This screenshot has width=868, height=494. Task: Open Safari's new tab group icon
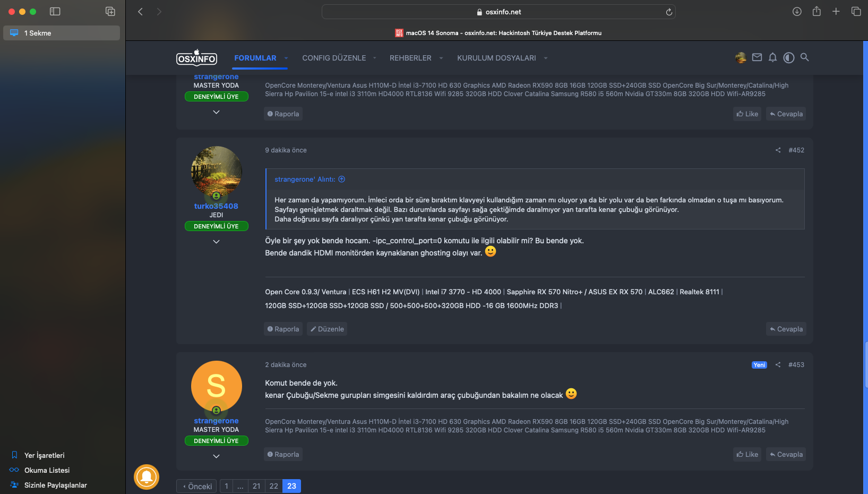[110, 11]
